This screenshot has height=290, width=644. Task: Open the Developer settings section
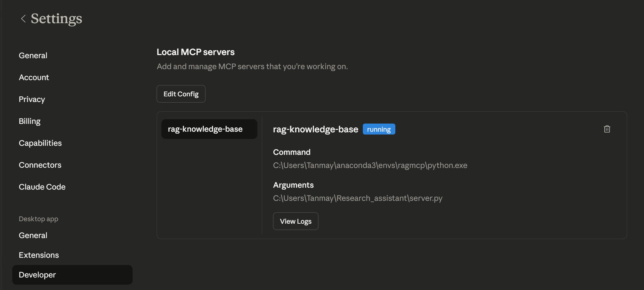click(37, 275)
